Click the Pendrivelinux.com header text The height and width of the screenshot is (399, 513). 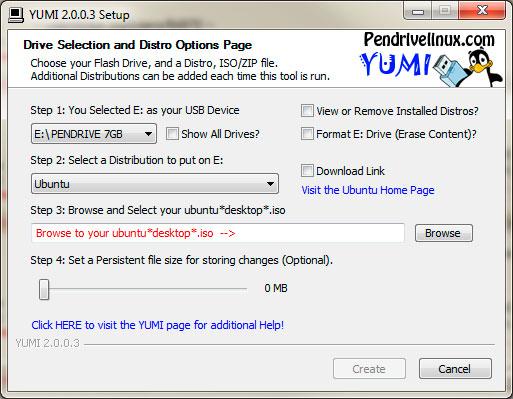[x=429, y=39]
